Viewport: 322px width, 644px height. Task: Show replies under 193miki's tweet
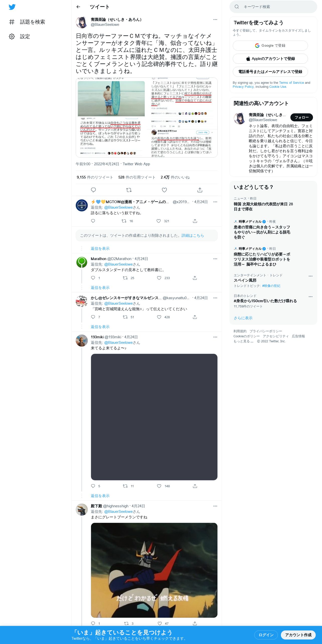coord(100,496)
